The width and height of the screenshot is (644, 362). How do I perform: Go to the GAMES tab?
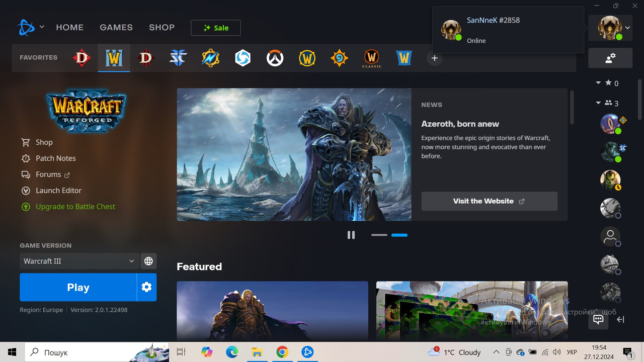click(x=116, y=27)
